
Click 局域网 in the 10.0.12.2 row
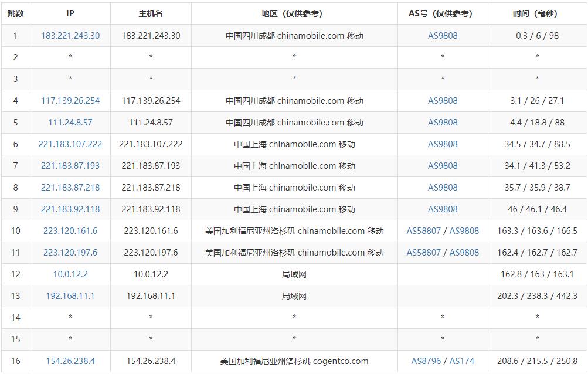(294, 274)
